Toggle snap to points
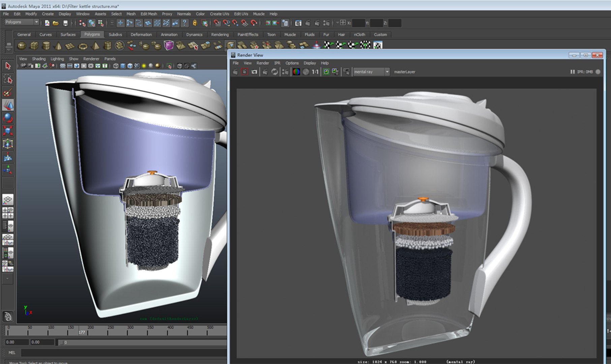The height and width of the screenshot is (364, 611). pos(235,23)
